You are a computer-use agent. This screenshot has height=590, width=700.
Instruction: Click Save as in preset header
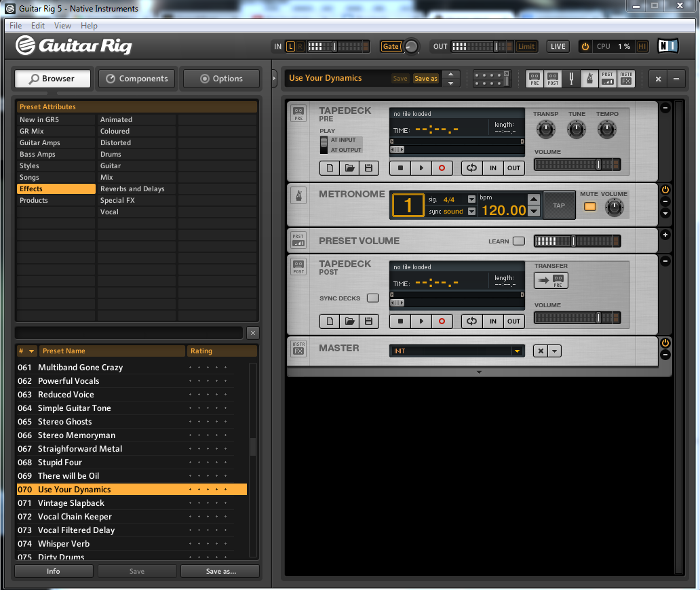426,79
